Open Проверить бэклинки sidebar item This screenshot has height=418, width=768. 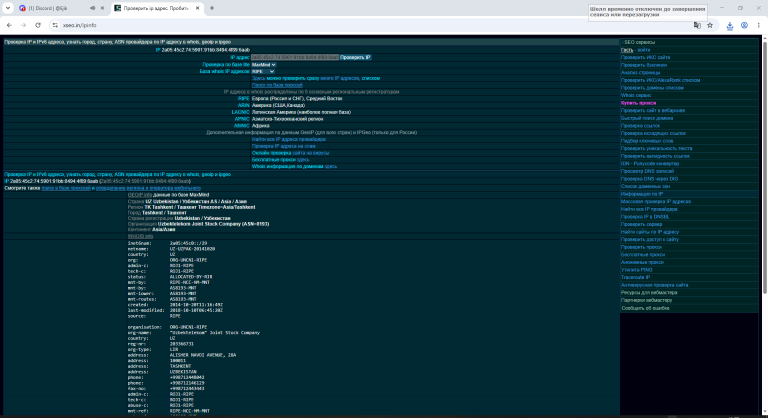[x=644, y=65]
